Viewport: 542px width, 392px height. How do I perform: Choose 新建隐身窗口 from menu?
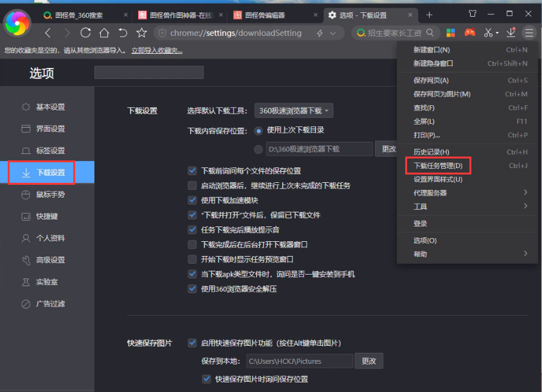click(x=468, y=64)
